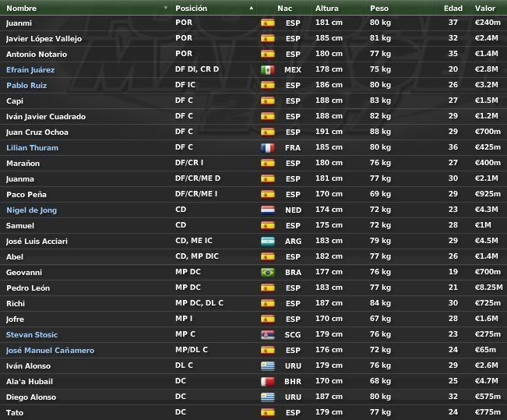
Task: Click Netherlands flag icon for Nigel de Jong
Action: point(268,210)
